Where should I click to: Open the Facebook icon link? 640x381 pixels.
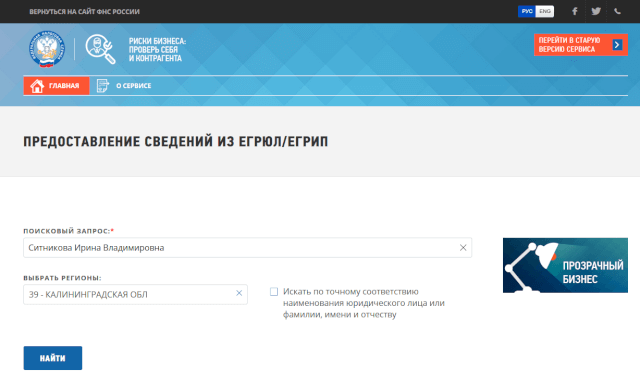pyautogui.click(x=575, y=11)
